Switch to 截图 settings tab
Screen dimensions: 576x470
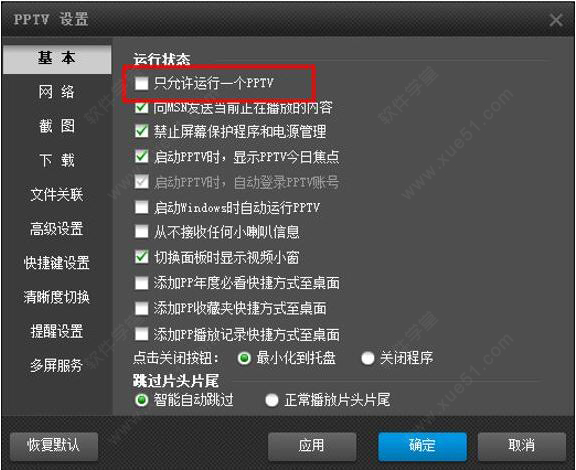[x=57, y=126]
